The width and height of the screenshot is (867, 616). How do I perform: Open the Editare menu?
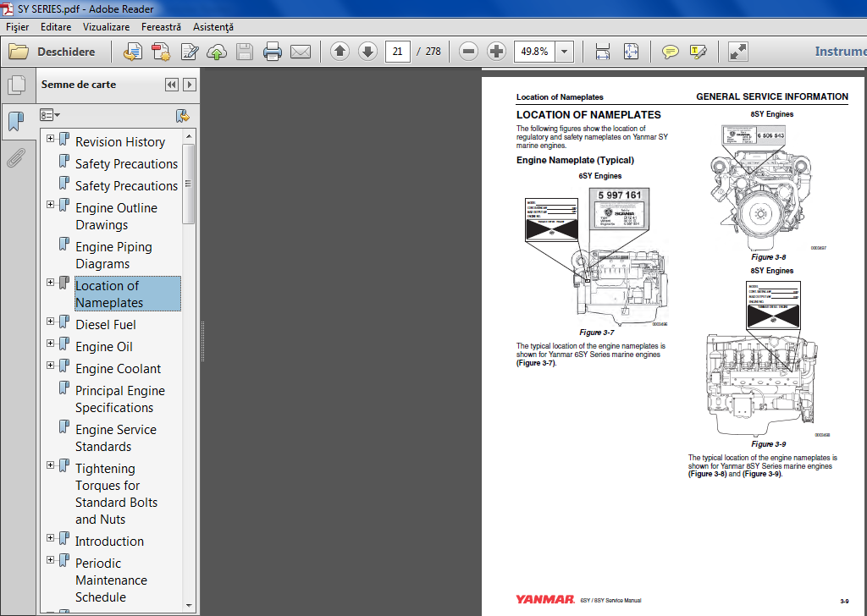[56, 26]
